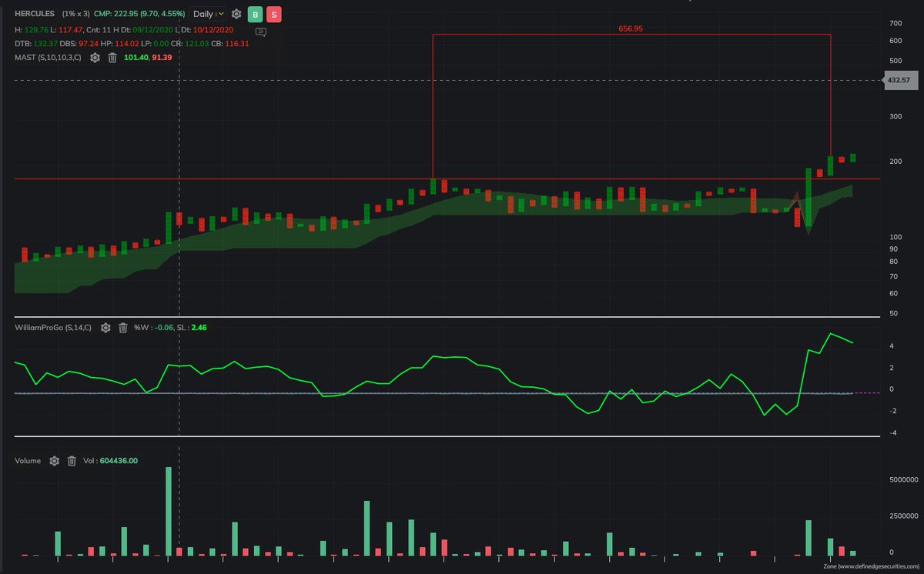Click the Vol : 604436.00 value
This screenshot has width=924, height=574.
pyautogui.click(x=110, y=461)
